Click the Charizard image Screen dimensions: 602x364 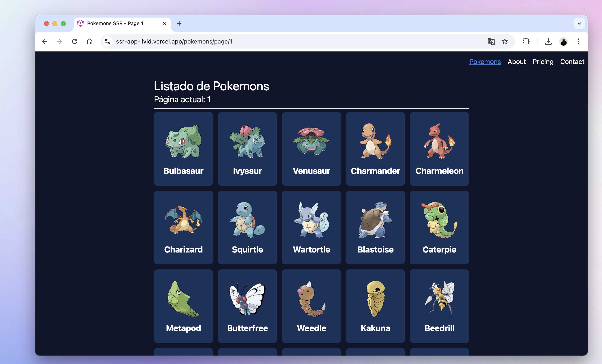point(183,220)
